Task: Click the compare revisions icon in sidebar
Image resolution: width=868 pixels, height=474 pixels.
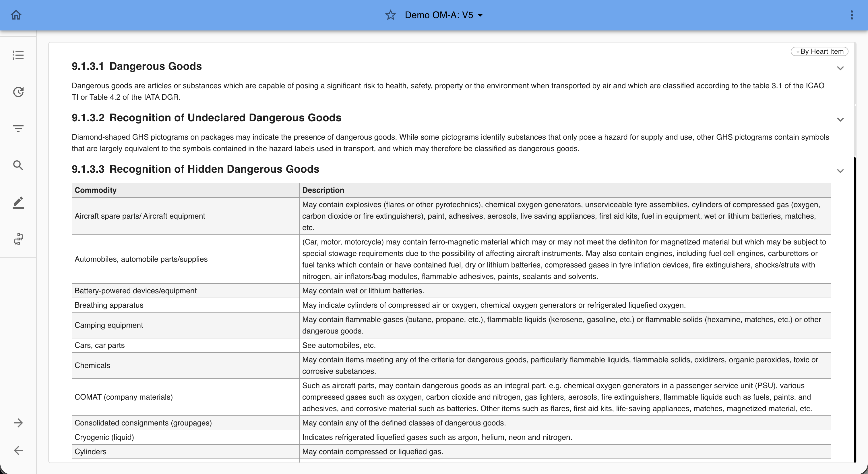Action: (x=18, y=239)
